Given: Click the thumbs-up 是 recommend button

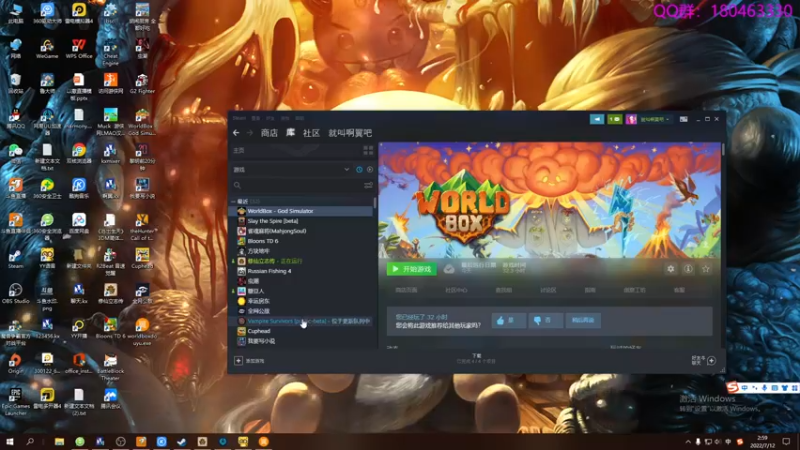Looking at the screenshot, I should [x=508, y=320].
